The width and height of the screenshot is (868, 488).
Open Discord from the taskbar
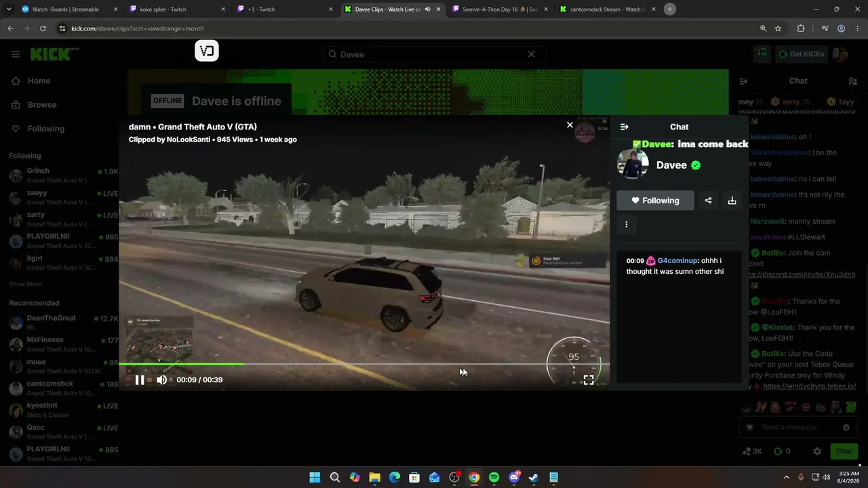click(514, 477)
